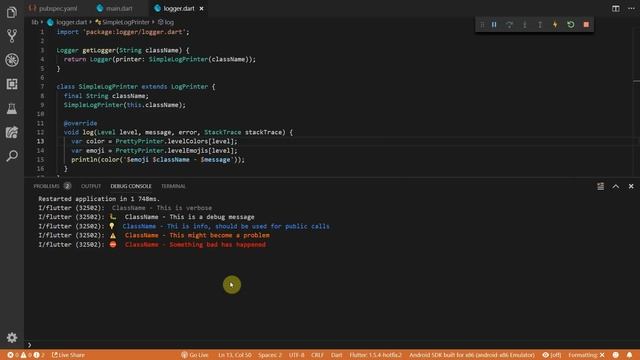Click Ln 13, Col 50 indicator
The image size is (640, 360).
pos(234,355)
